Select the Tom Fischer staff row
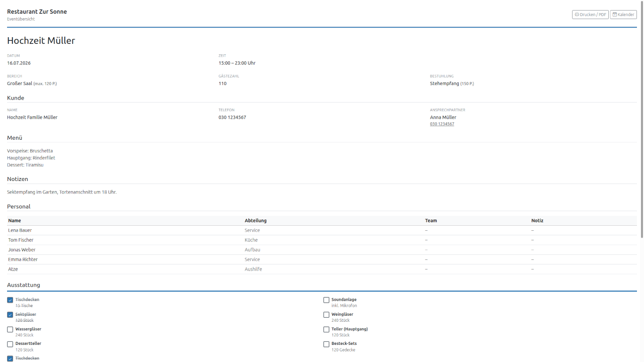The image size is (644, 362). coord(322,240)
